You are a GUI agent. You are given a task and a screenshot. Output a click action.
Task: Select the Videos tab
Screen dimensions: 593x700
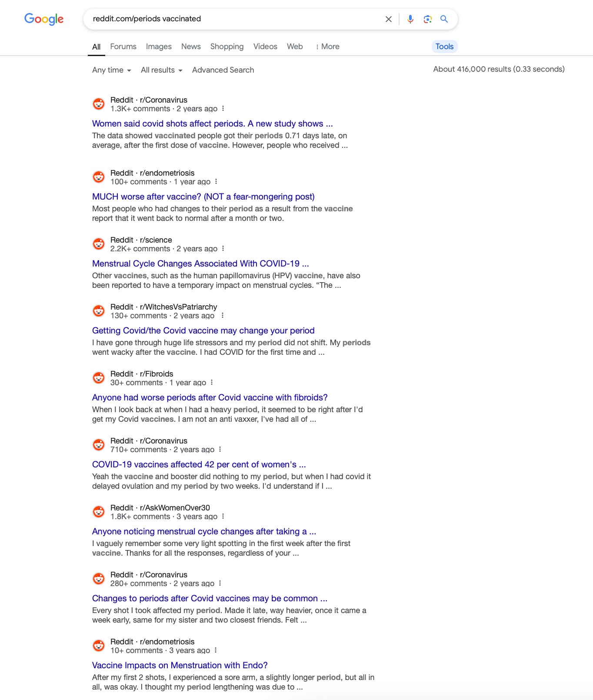265,47
